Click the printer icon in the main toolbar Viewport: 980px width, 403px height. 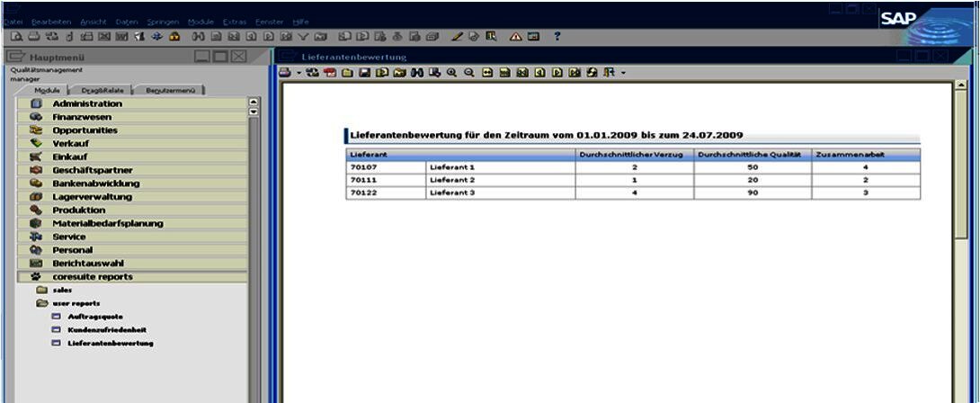(x=34, y=36)
